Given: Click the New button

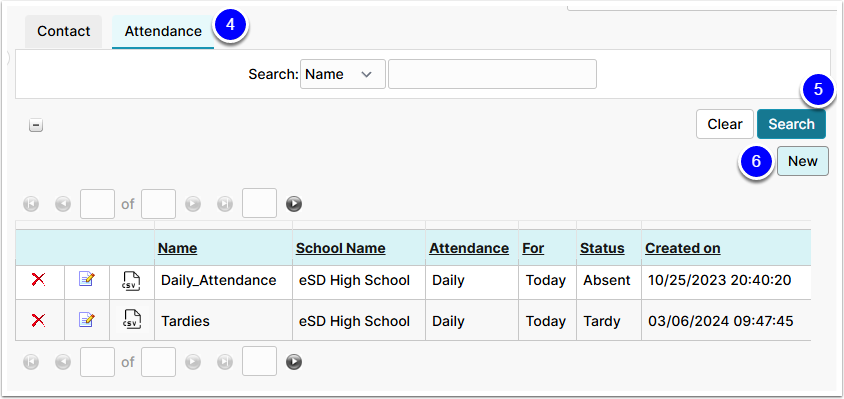Looking at the screenshot, I should point(803,161).
